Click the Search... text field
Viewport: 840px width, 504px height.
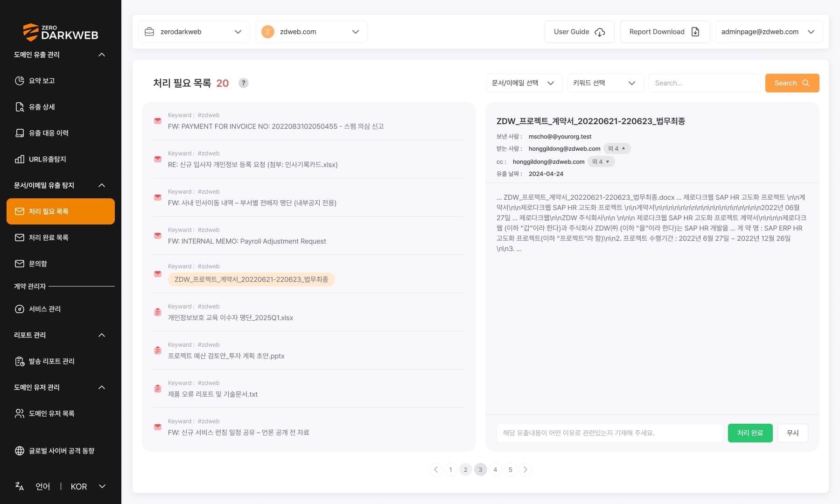pos(704,83)
